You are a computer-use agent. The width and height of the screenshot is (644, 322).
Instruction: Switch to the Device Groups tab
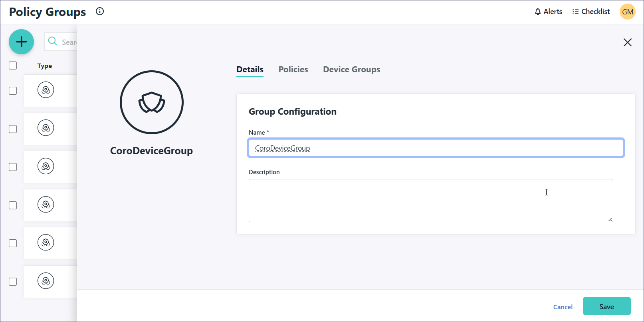[x=351, y=70]
